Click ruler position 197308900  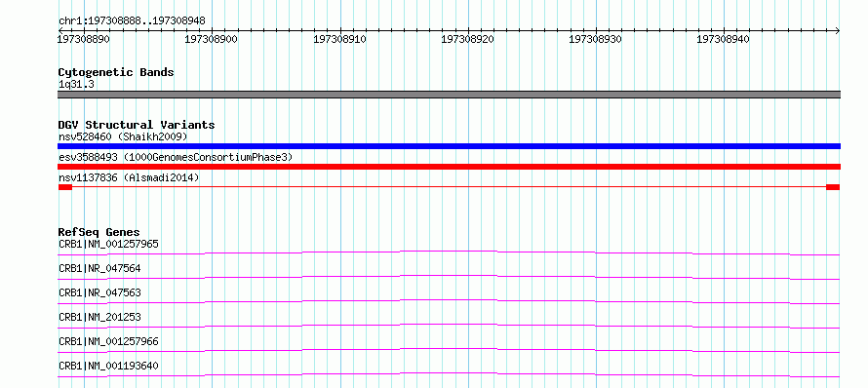(x=212, y=39)
